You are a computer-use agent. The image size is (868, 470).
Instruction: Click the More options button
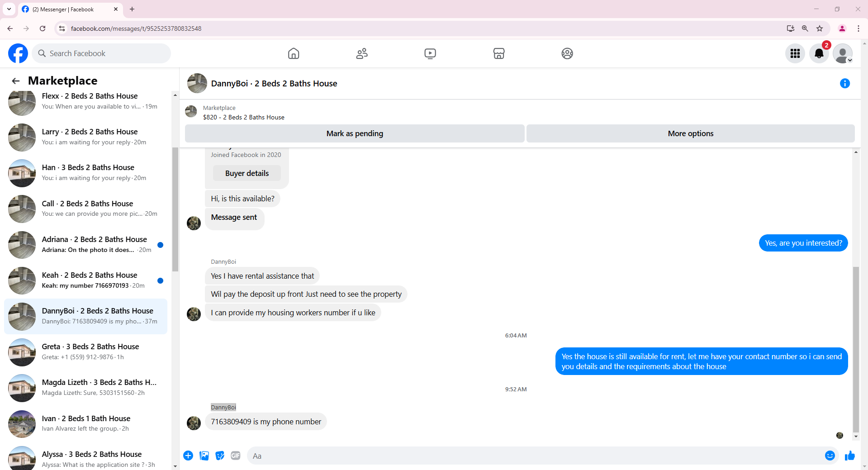[691, 133]
